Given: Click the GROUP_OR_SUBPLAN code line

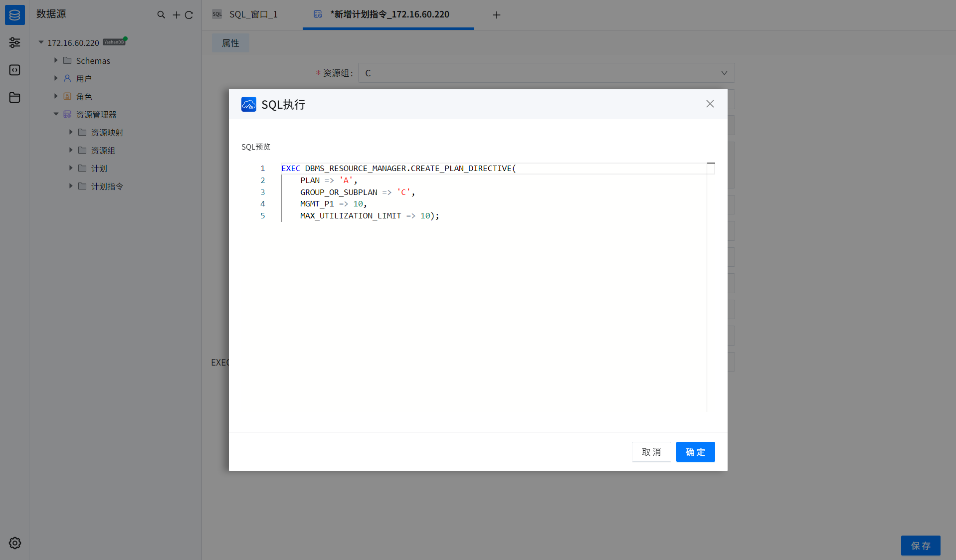Looking at the screenshot, I should (358, 192).
